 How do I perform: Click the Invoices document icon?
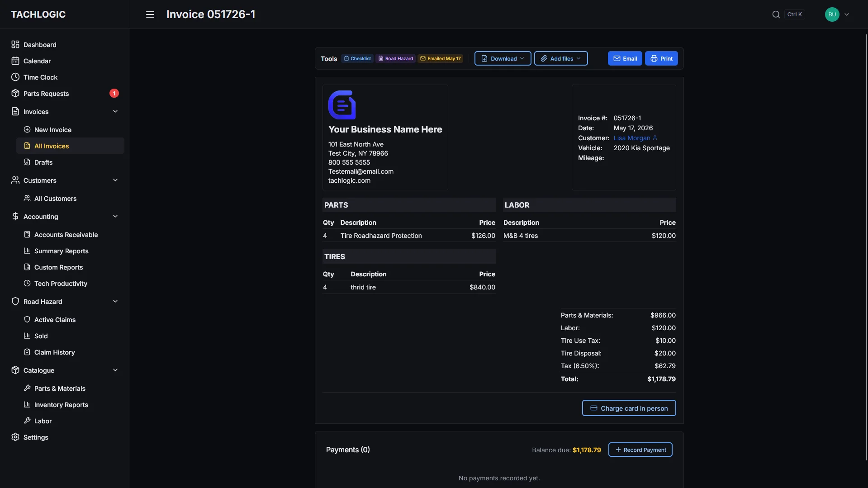coord(15,111)
